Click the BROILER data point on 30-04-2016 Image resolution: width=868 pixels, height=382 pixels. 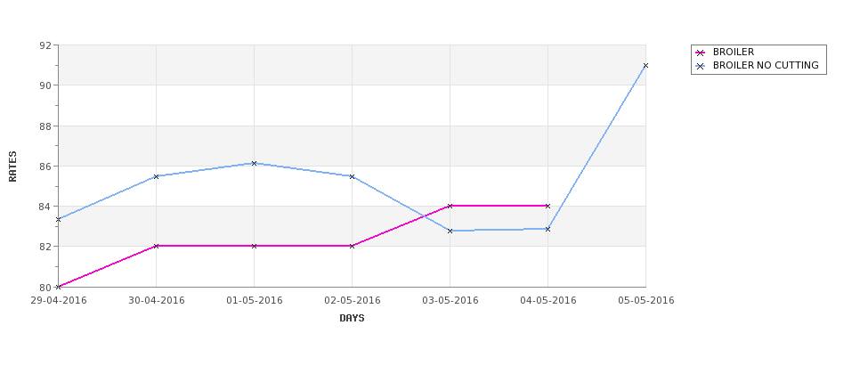click(156, 246)
